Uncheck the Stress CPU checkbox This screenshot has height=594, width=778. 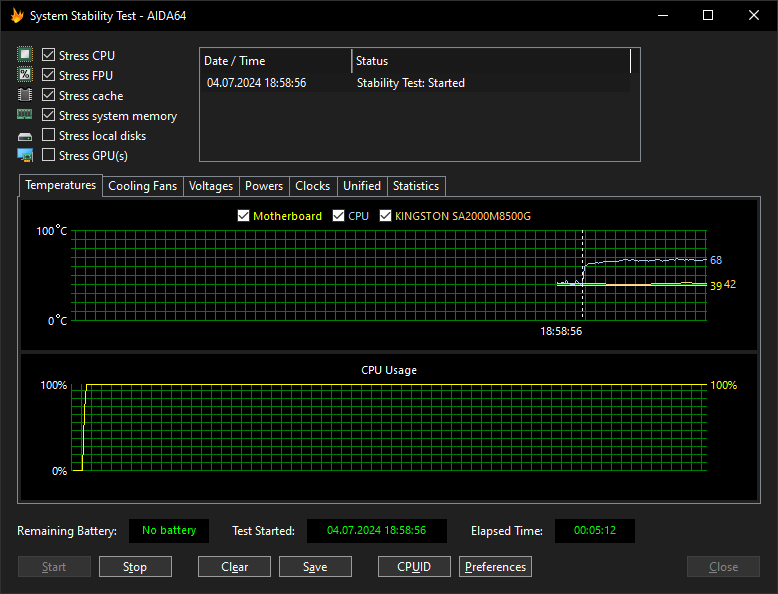point(48,55)
